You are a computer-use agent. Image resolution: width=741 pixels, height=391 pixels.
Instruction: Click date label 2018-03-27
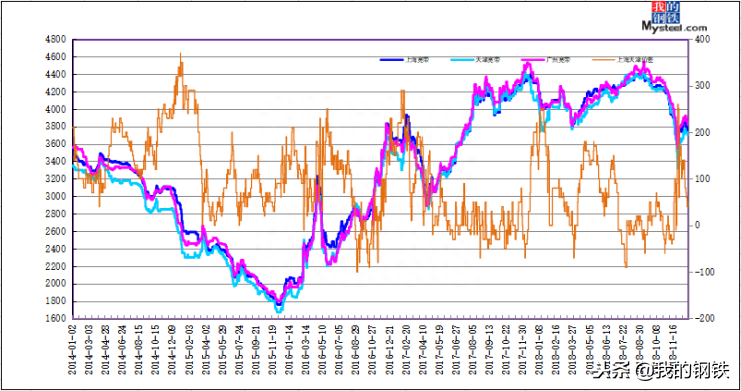click(572, 349)
